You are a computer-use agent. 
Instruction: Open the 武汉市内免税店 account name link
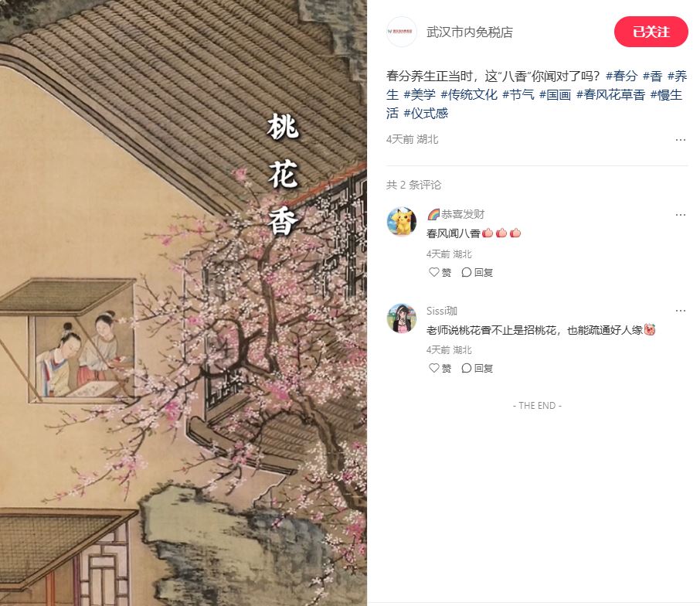click(x=470, y=32)
